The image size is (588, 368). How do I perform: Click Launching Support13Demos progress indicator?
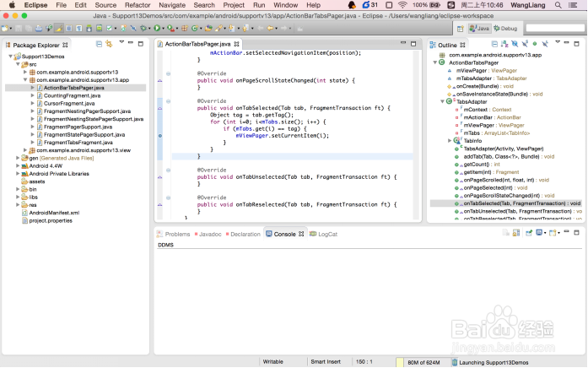click(494, 362)
